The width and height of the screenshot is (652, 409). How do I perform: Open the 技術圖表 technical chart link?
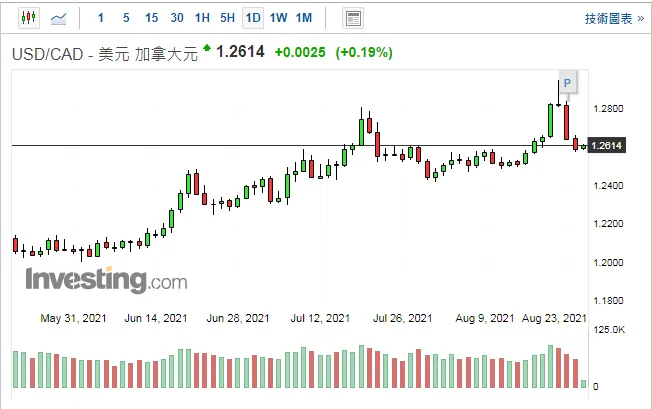[614, 19]
